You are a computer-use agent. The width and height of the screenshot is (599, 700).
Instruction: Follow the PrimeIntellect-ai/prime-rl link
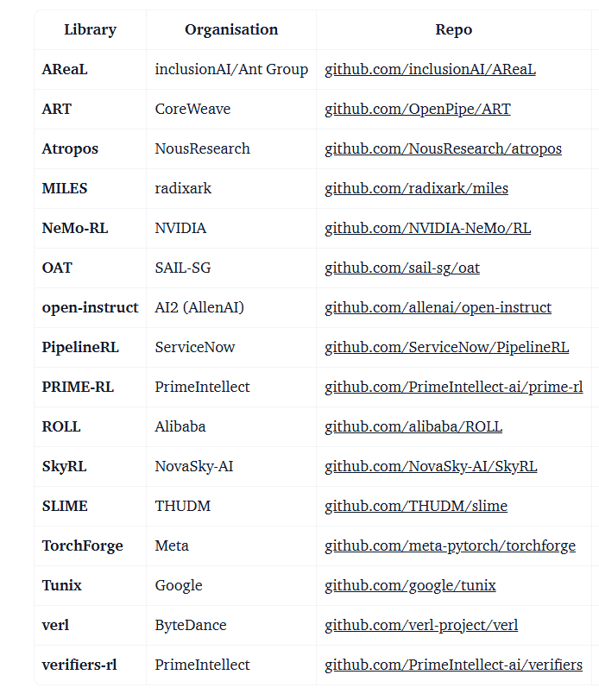[x=453, y=388]
